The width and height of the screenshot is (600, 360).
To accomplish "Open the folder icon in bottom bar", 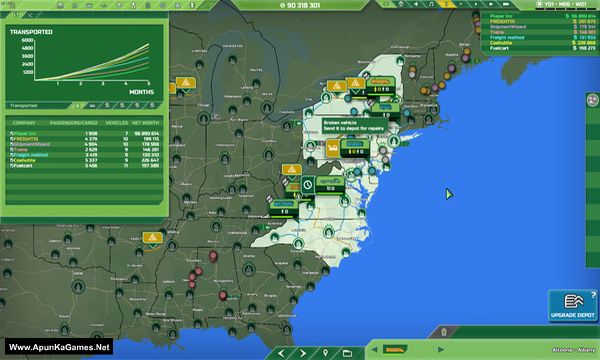I will [347, 353].
